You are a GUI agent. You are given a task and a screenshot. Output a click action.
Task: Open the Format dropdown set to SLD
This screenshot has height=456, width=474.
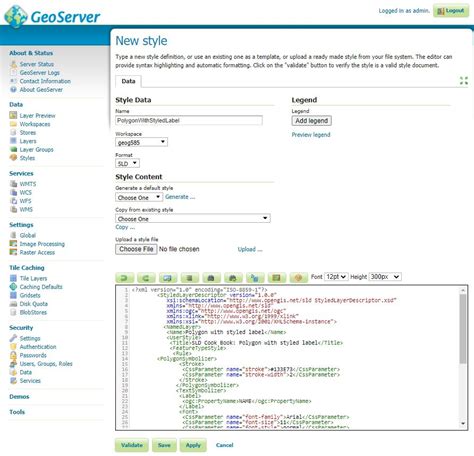click(x=127, y=163)
